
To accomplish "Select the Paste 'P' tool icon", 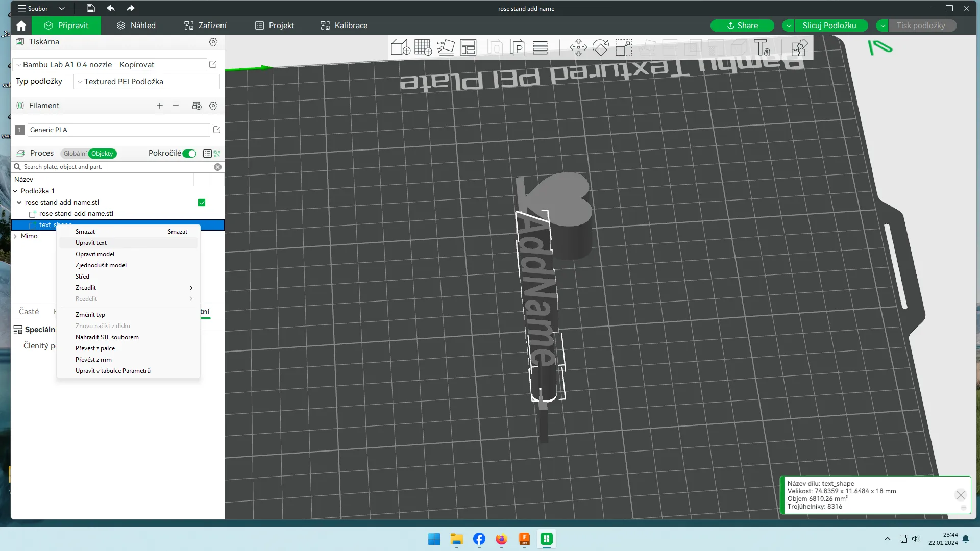I will pos(518,47).
